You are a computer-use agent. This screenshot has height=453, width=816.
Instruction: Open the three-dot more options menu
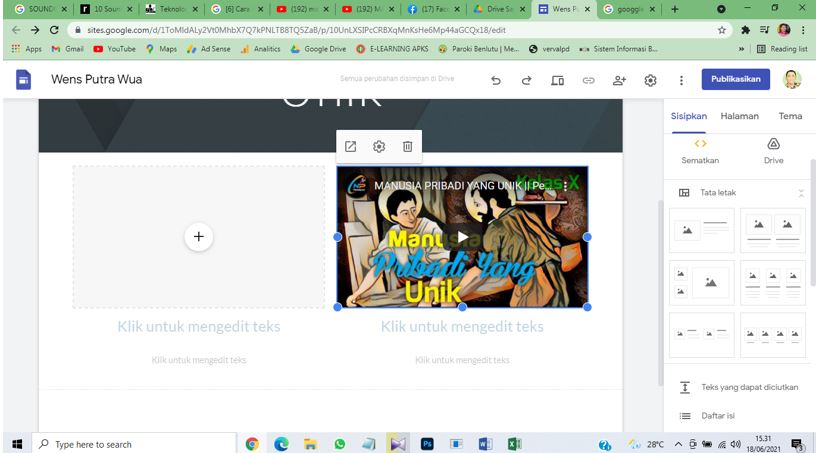[x=681, y=80]
